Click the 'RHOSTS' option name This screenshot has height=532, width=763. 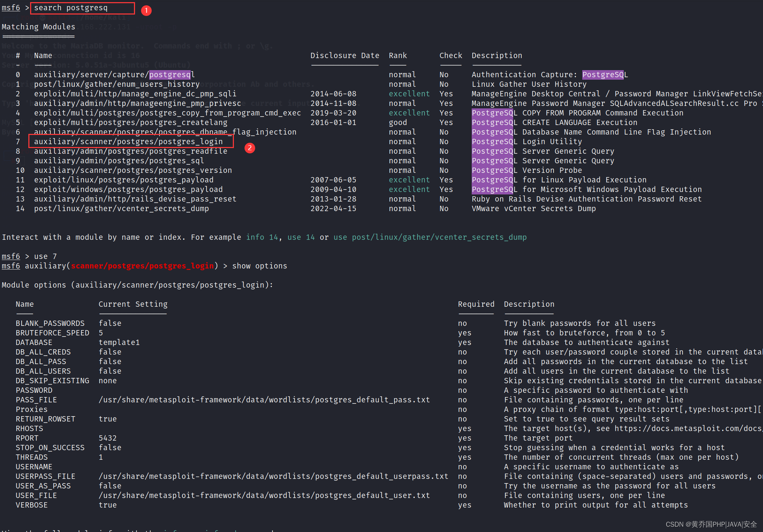(x=29, y=429)
